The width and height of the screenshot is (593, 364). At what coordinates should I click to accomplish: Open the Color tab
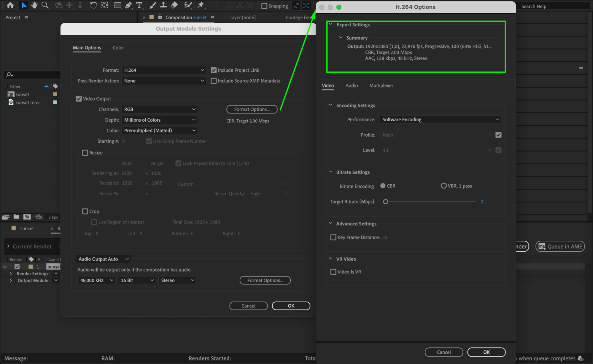click(118, 48)
